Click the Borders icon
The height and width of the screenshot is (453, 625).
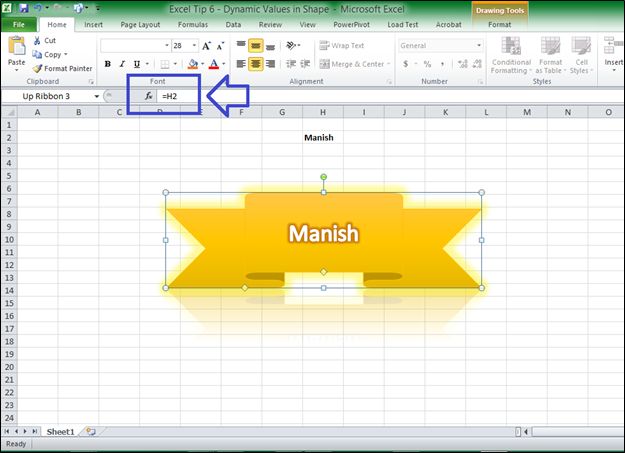[165, 64]
